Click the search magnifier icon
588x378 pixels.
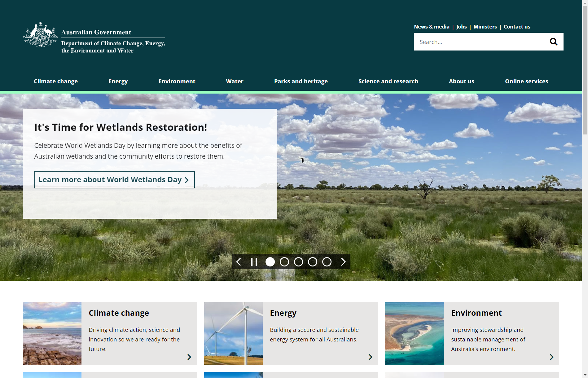[x=553, y=42]
